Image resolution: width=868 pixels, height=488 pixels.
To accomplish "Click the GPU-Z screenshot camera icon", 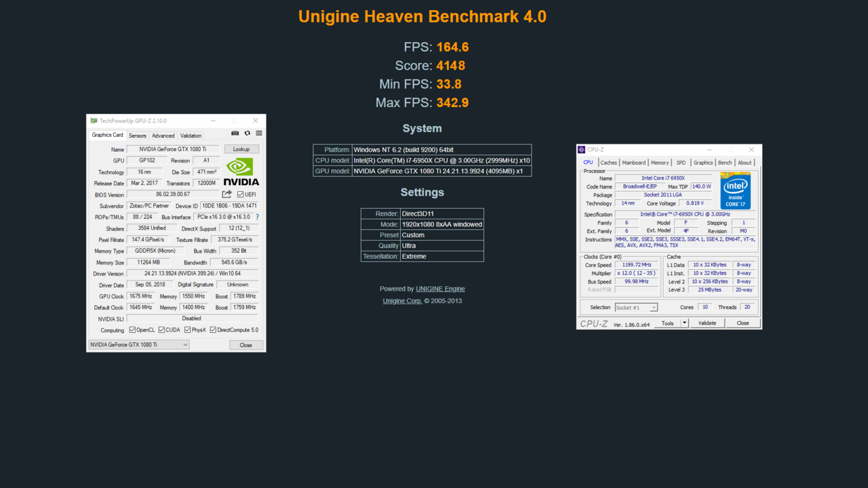I will [x=235, y=134].
